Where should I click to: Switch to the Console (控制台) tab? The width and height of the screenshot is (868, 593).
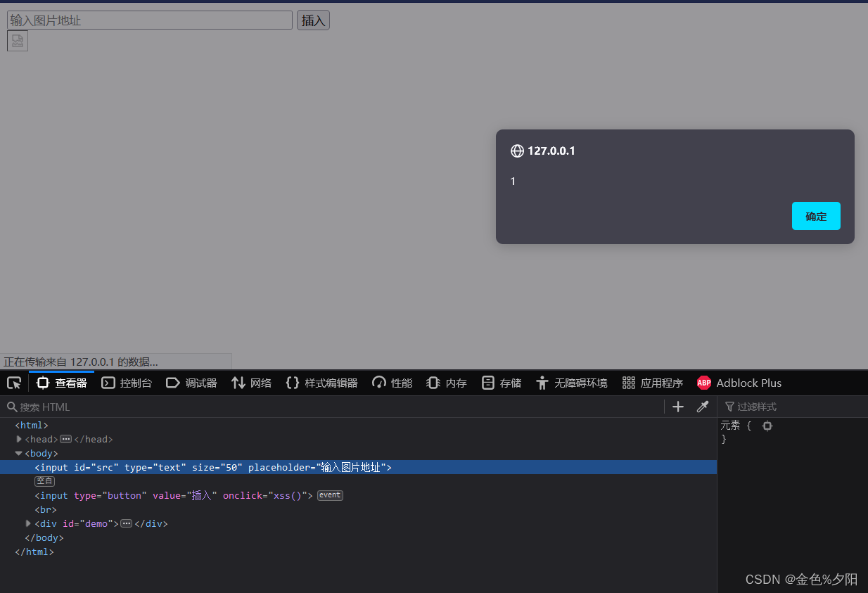click(127, 383)
